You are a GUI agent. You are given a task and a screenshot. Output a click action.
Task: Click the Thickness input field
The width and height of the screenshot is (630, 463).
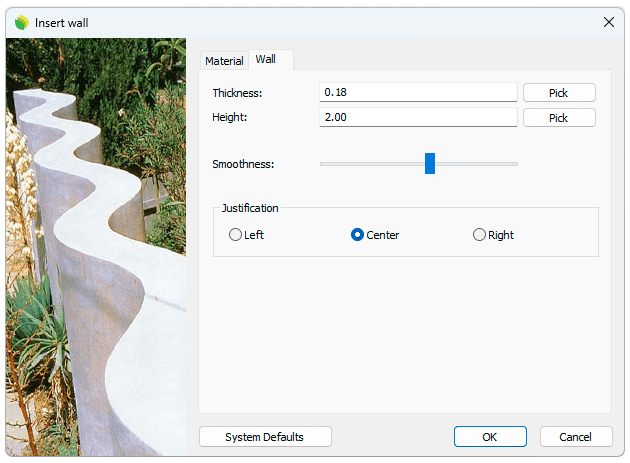418,93
